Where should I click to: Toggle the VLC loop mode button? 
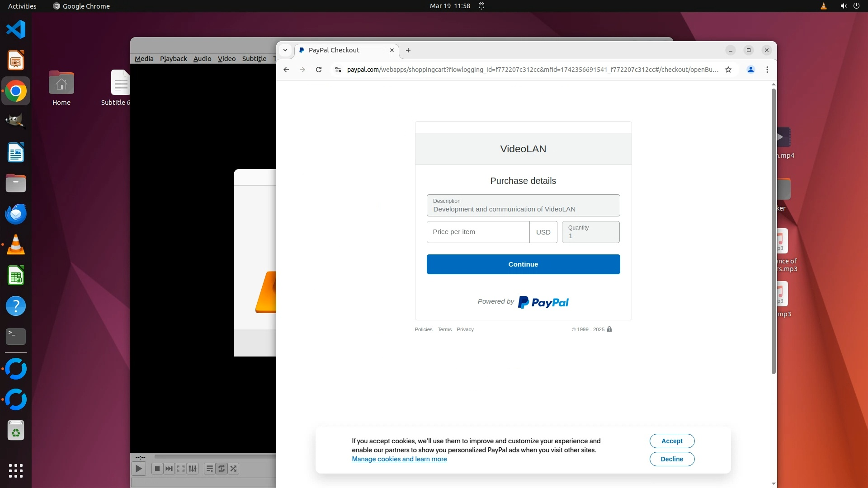(x=222, y=469)
